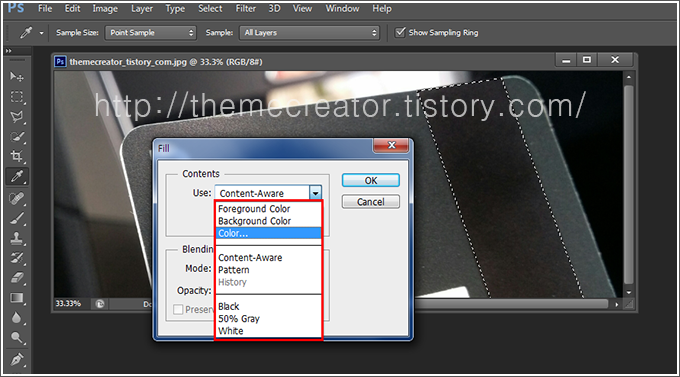Choose Foreground Color from list
Screen dimensions: 680x377
pyautogui.click(x=268, y=209)
